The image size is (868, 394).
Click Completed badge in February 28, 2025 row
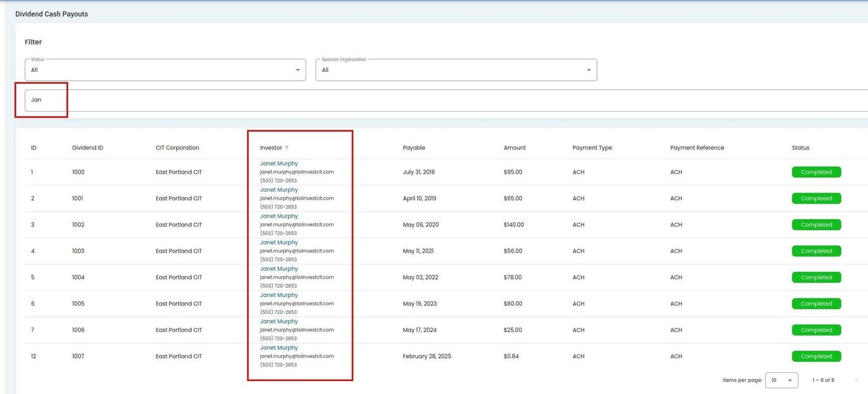[816, 356]
